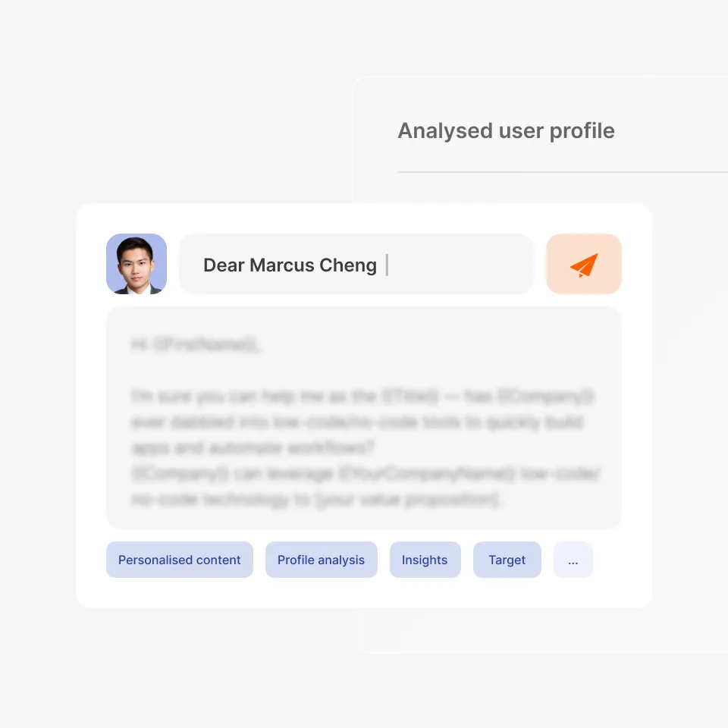Choose the "Insights" tag
The width and height of the screenshot is (728, 728).
point(425,560)
